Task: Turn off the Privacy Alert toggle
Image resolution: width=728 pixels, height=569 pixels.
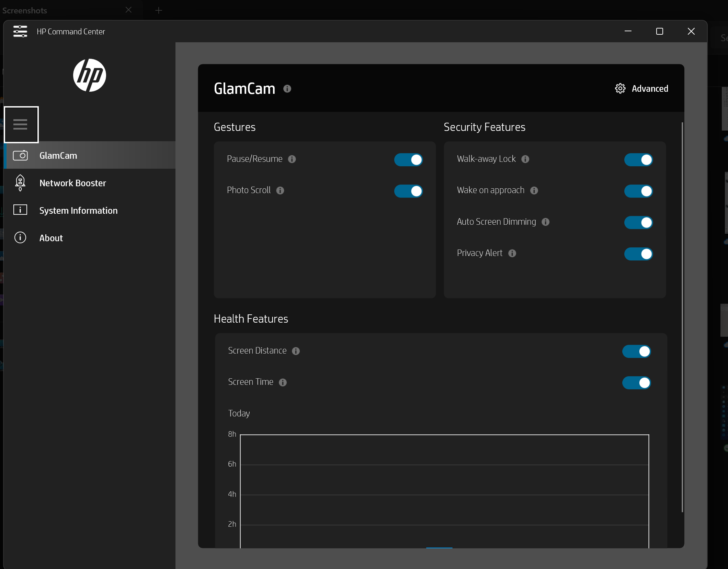Action: 638,254
